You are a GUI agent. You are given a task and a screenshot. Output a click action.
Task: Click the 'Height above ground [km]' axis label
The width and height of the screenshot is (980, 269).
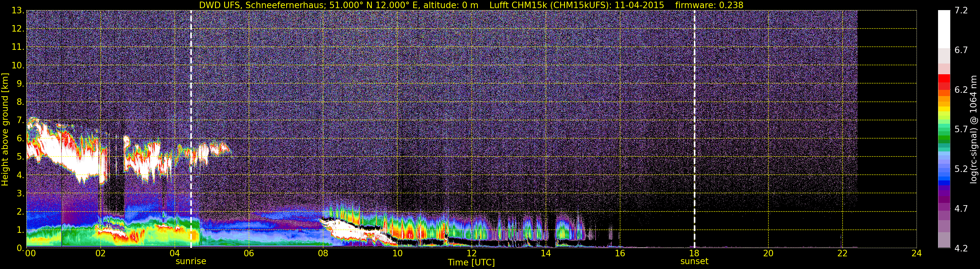[x=5, y=130]
